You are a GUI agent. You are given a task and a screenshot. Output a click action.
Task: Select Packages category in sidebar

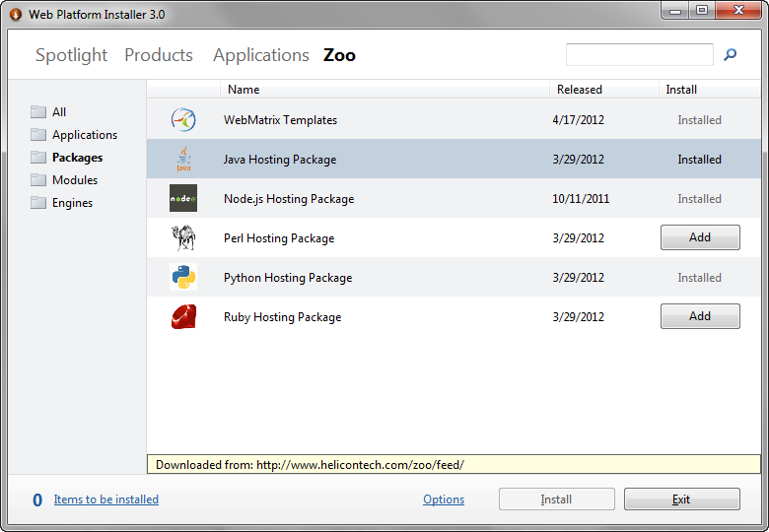(78, 158)
